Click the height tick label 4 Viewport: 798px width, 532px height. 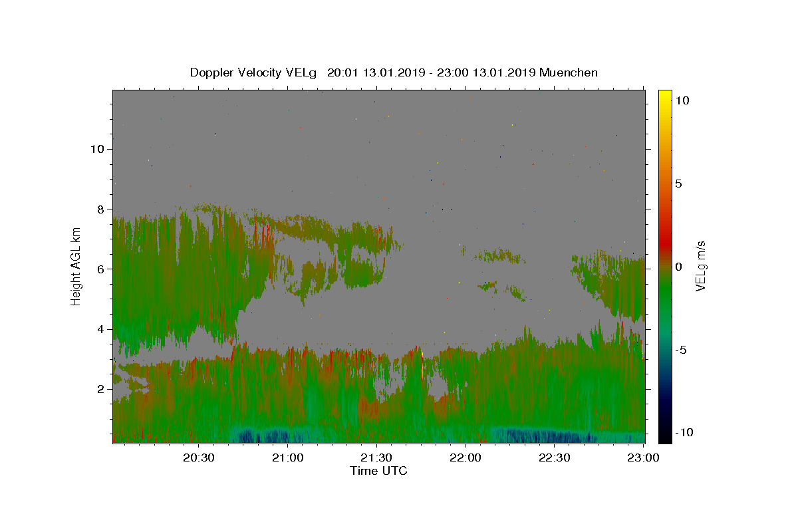102,329
